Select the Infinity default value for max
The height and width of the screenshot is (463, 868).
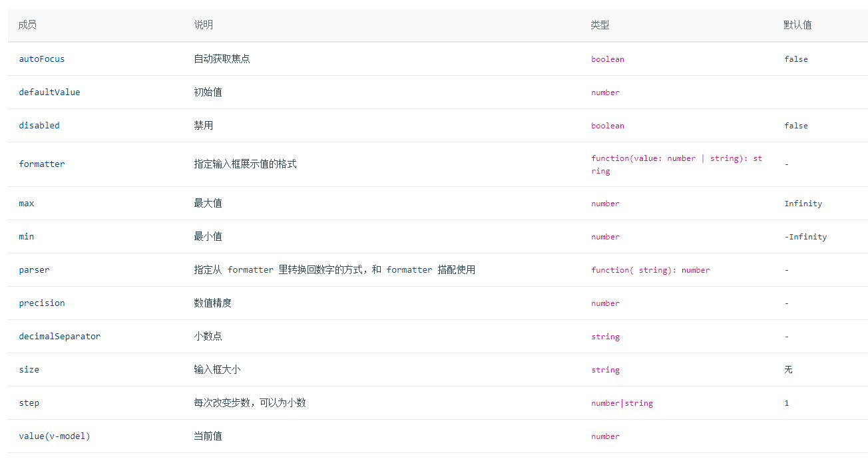pyautogui.click(x=803, y=203)
